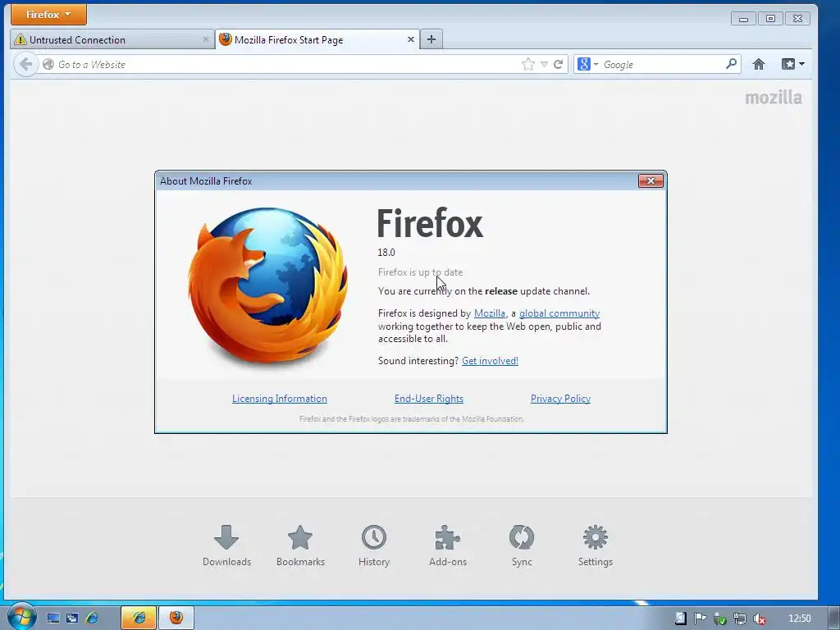Click the Go to a Website address field
Viewport: 840px width, 630px height.
point(279,64)
